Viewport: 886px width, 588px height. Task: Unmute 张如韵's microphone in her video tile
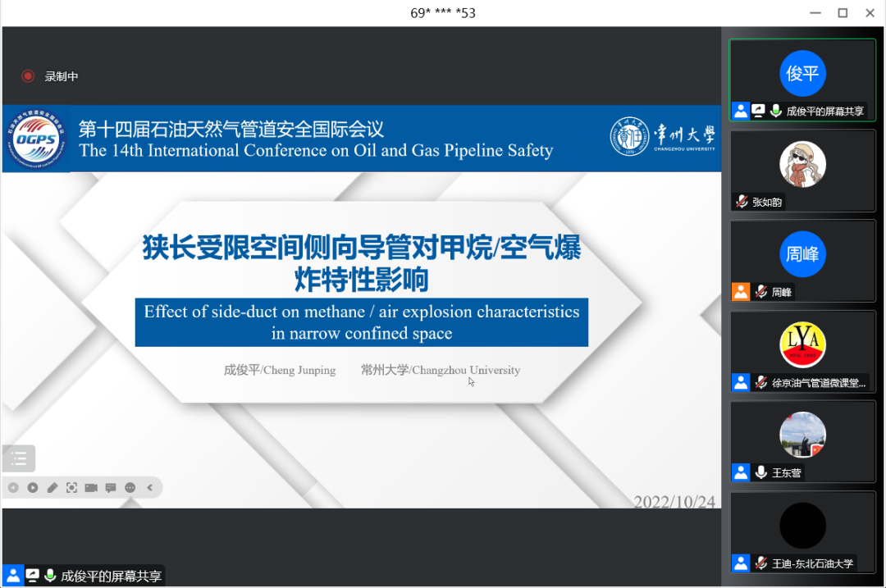point(744,202)
